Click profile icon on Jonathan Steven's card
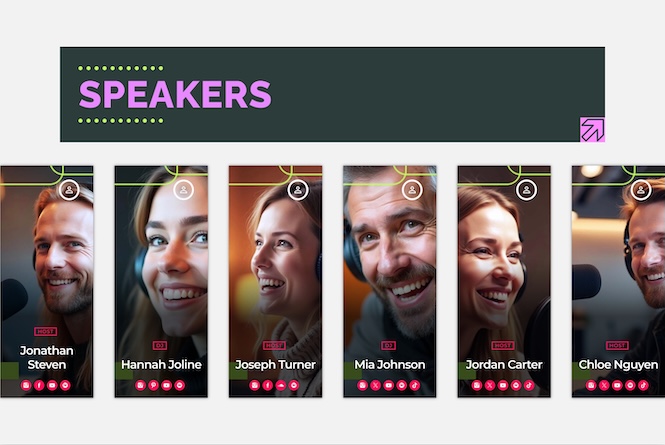The height and width of the screenshot is (445, 665). click(x=69, y=190)
